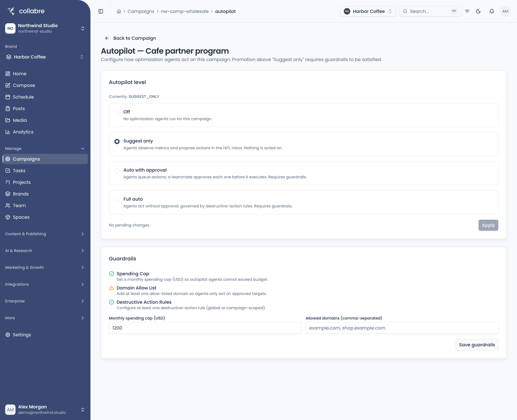Open the Spaces menu item

(x=45, y=217)
